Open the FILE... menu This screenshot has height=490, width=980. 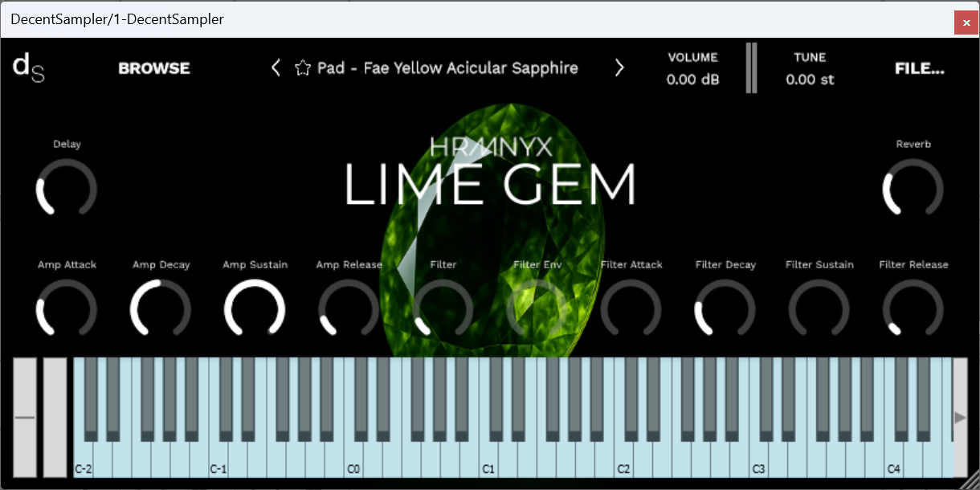pyautogui.click(x=919, y=67)
